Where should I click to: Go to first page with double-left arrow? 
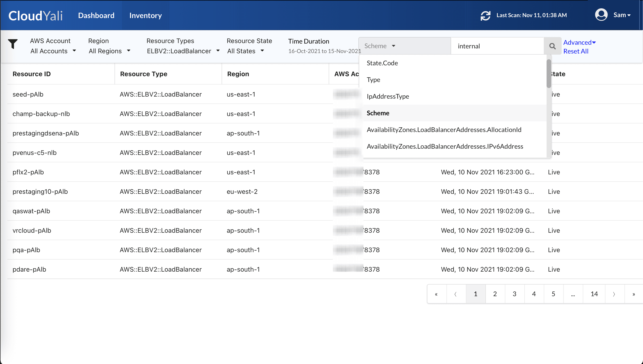(x=436, y=294)
